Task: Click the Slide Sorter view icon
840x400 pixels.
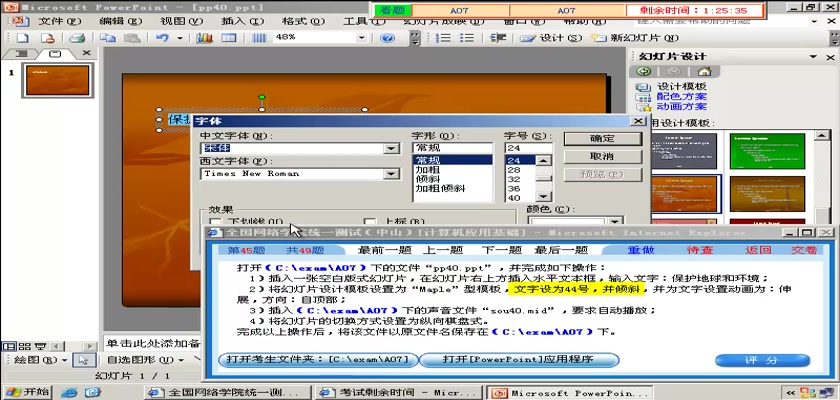Action: tap(25, 346)
